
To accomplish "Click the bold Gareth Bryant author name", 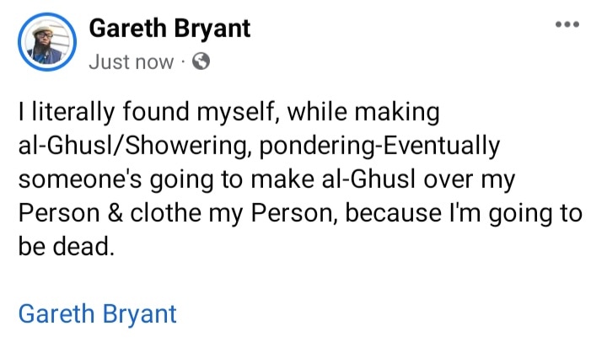I will tap(169, 29).
